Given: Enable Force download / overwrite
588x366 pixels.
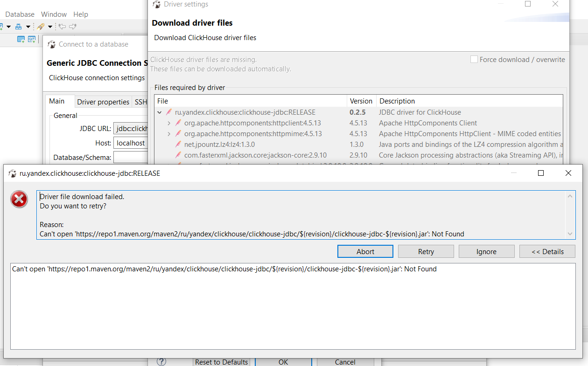Looking at the screenshot, I should (474, 59).
